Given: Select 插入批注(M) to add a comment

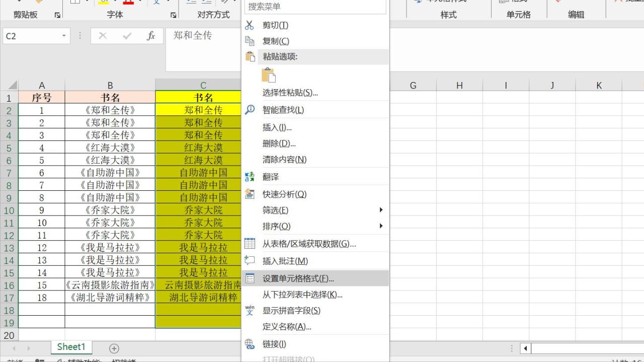Looking at the screenshot, I should (315, 261).
